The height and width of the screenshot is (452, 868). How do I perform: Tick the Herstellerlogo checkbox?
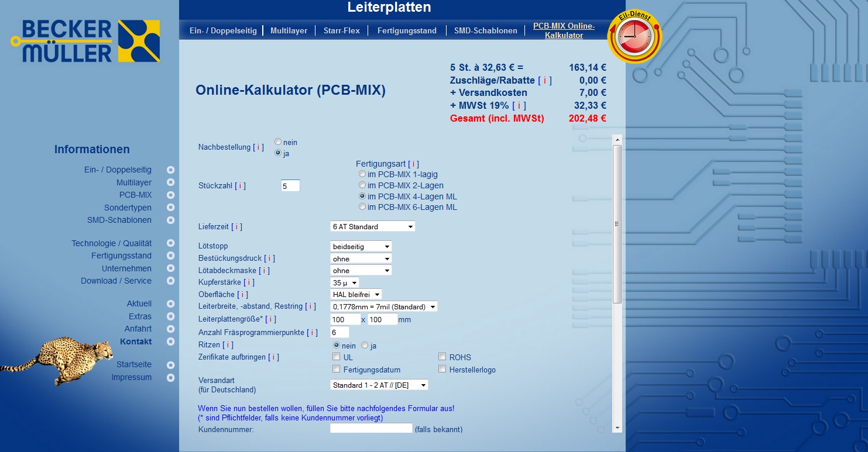tap(442, 369)
